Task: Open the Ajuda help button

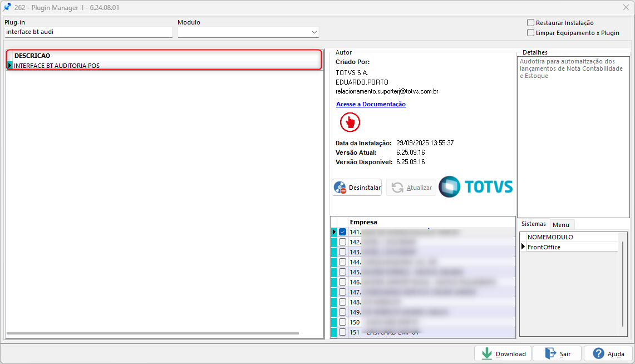Action: coord(608,354)
